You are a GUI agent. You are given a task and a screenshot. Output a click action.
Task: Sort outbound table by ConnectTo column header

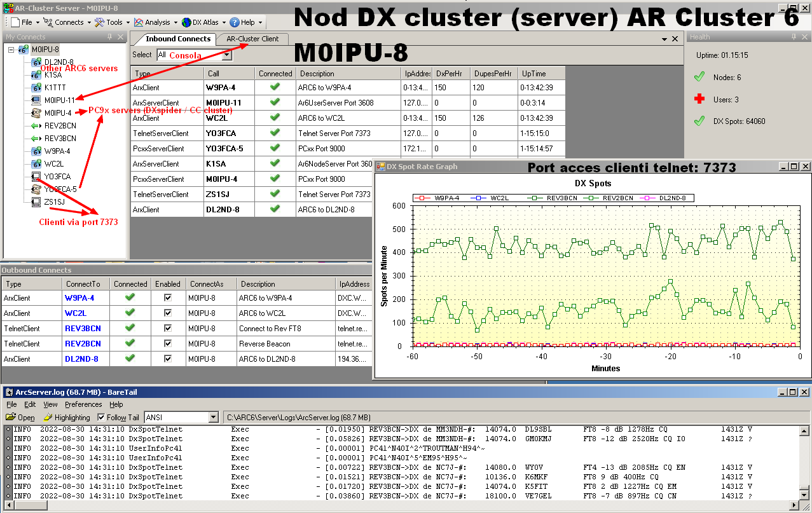click(x=86, y=284)
